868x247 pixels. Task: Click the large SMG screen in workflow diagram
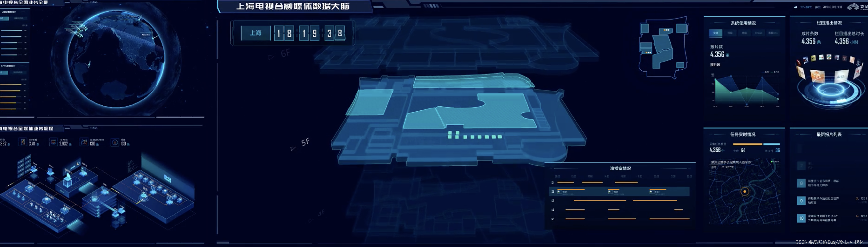coord(167,176)
